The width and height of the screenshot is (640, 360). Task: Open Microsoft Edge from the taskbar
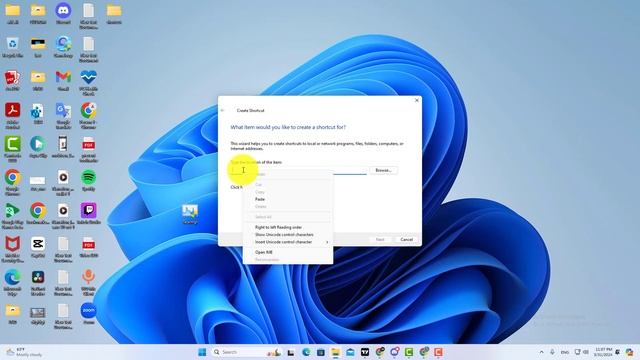click(306, 352)
